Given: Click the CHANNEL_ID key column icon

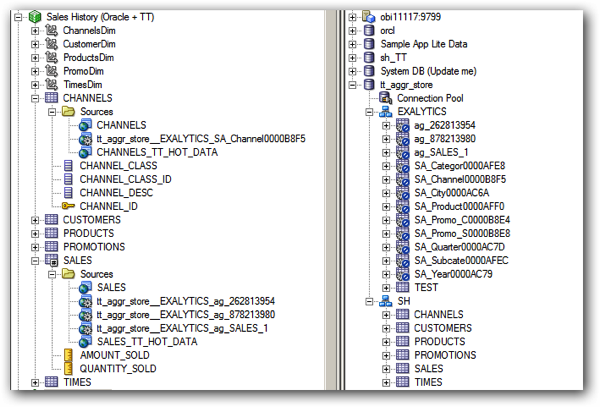Looking at the screenshot, I should [x=68, y=206].
